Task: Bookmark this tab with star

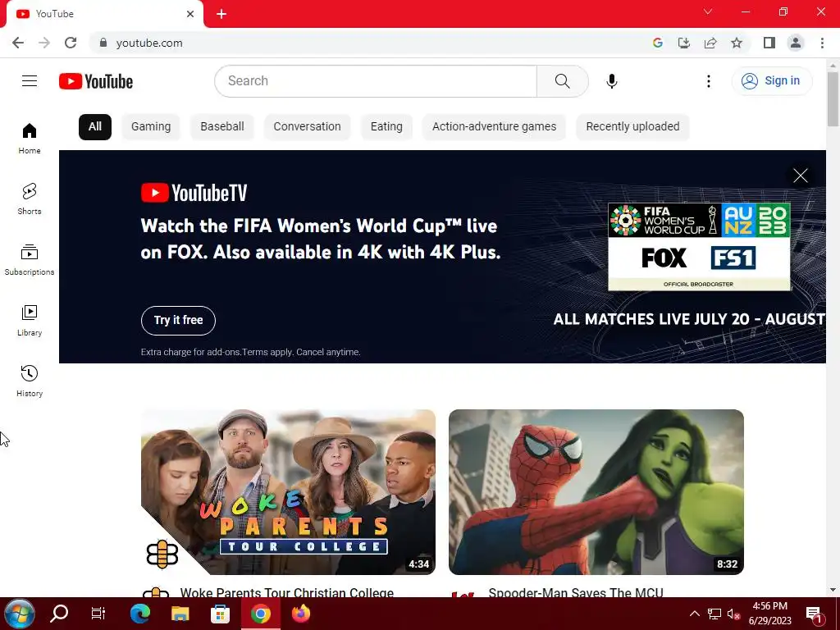Action: tap(737, 43)
